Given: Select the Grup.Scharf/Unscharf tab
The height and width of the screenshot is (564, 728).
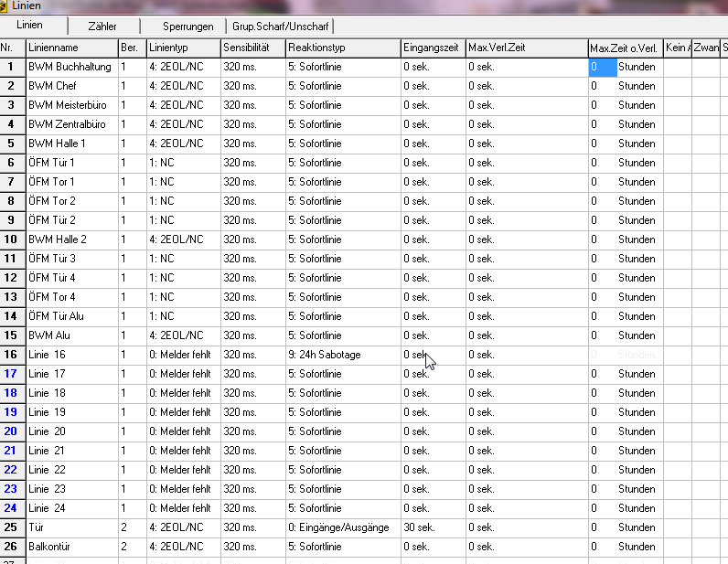Looking at the screenshot, I should [278, 27].
